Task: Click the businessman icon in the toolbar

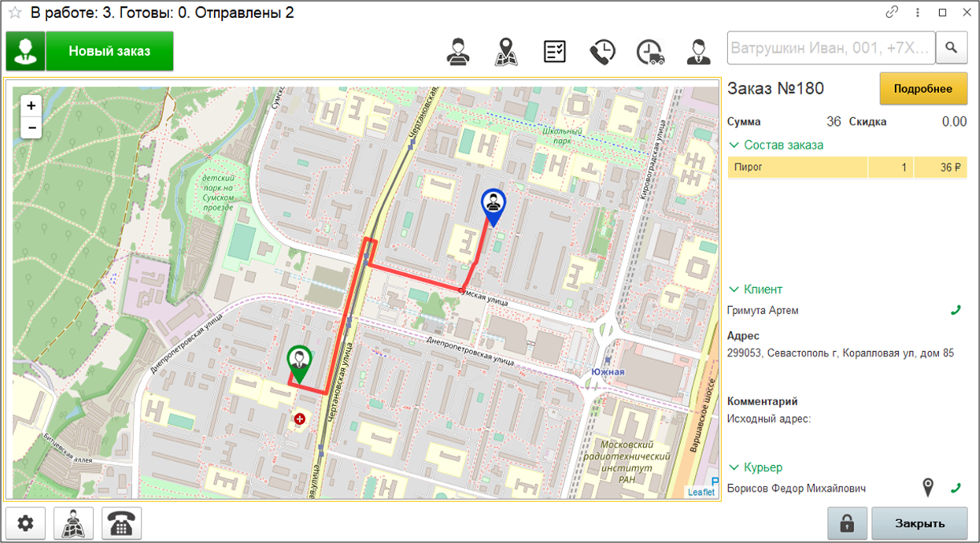Action: pyautogui.click(x=697, y=52)
